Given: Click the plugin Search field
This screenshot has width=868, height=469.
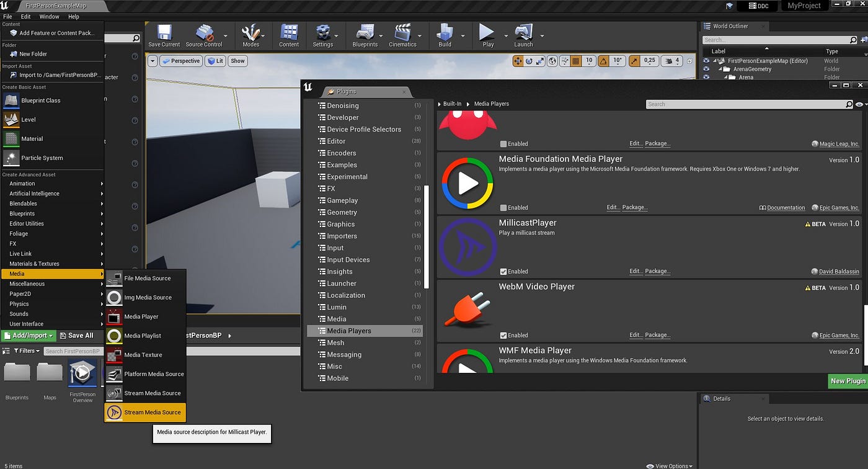Looking at the screenshot, I should [x=750, y=104].
